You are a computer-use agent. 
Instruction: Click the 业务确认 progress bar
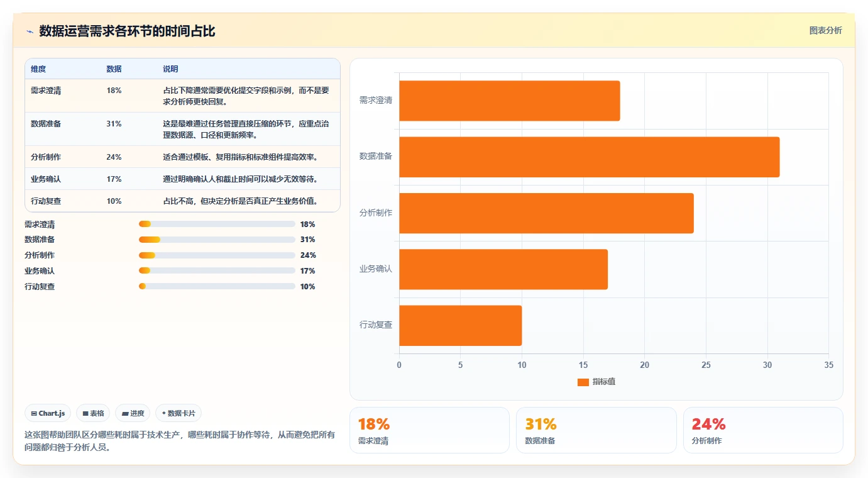click(217, 271)
